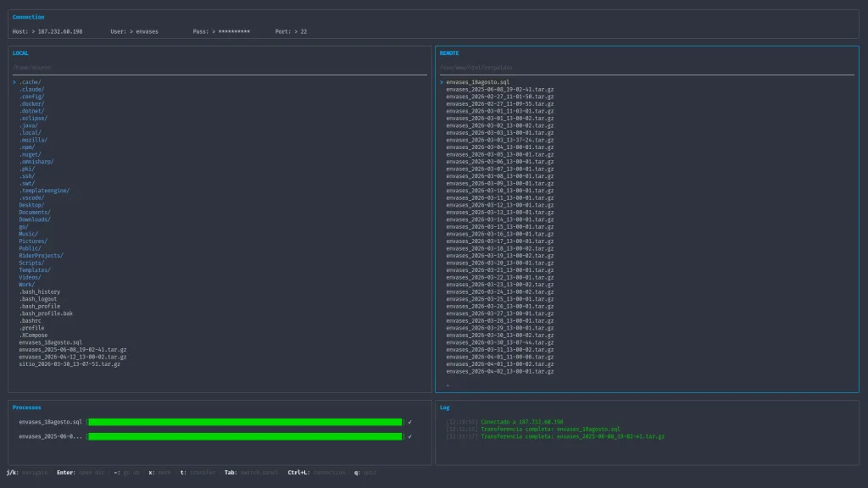Viewport: 868px width, 488px height.
Task: Click the checkmark beside envases_2025-06-0... progress
Action: click(409, 436)
